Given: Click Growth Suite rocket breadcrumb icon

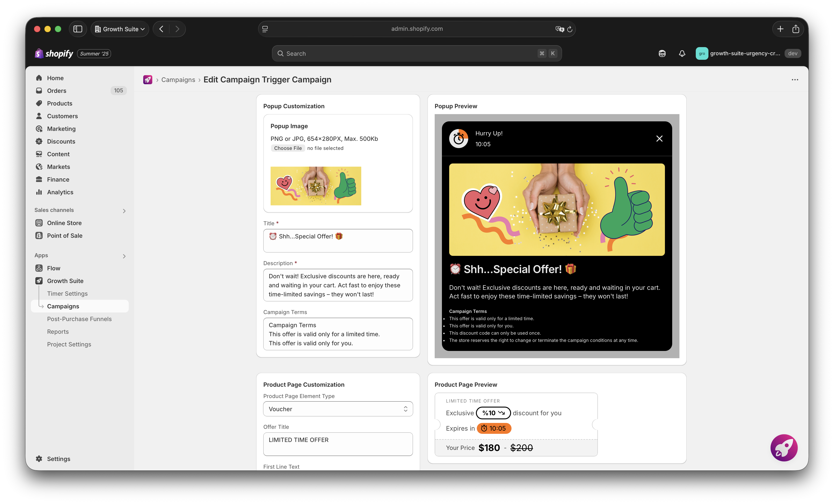Looking at the screenshot, I should tap(148, 80).
